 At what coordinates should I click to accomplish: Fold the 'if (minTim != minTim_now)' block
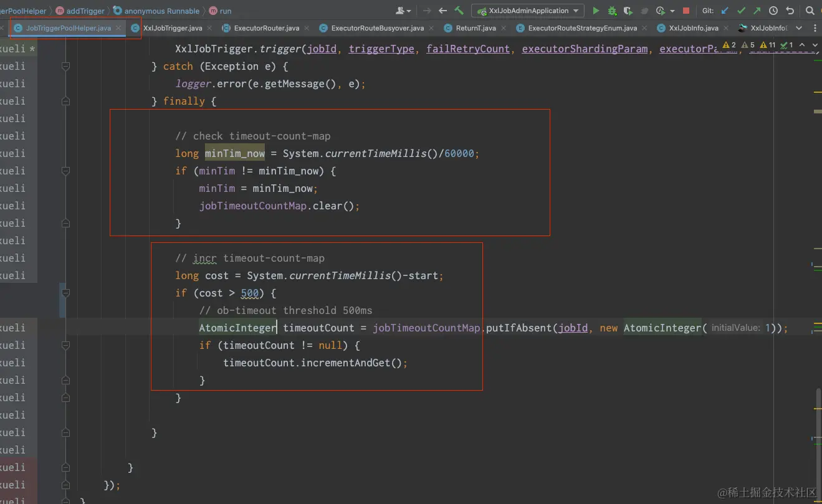[65, 171]
